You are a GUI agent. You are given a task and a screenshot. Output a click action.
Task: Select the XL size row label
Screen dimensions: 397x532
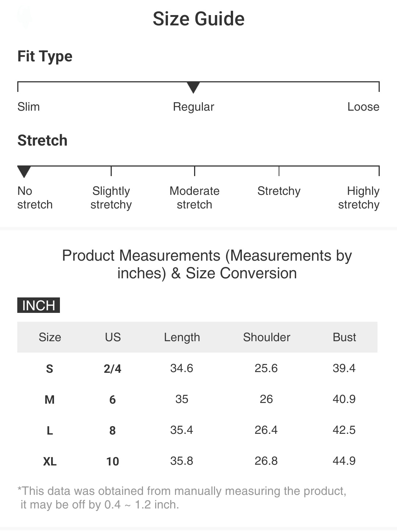pyautogui.click(x=50, y=461)
